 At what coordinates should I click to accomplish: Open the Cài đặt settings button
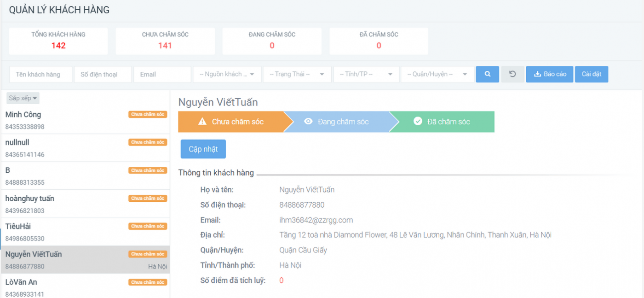(591, 74)
